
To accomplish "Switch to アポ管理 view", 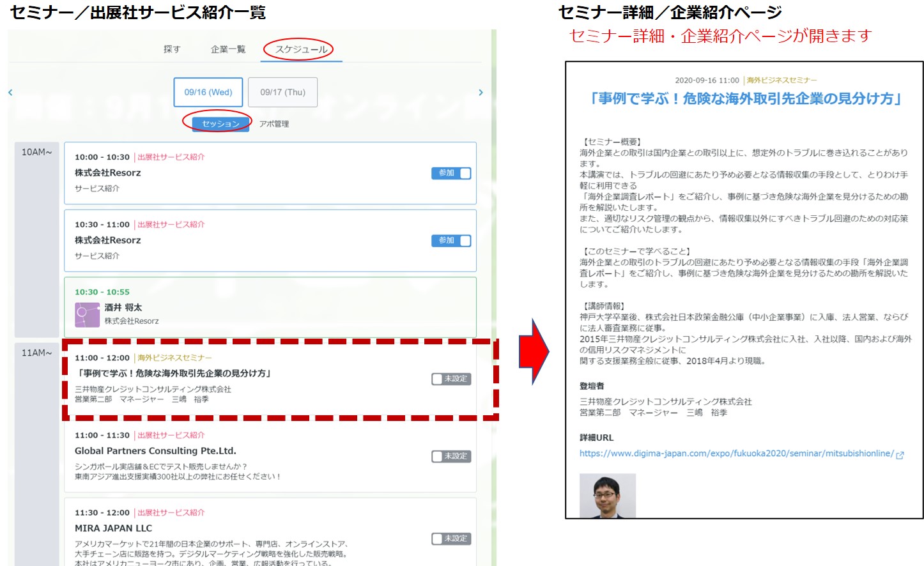I will [274, 124].
